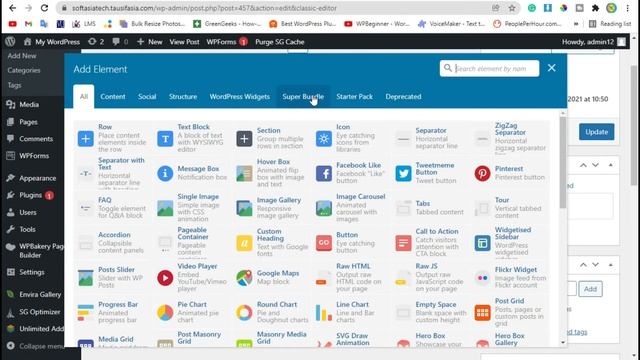Open the browser extensions puzzle icon
640x360 pixels.
coord(595,8)
